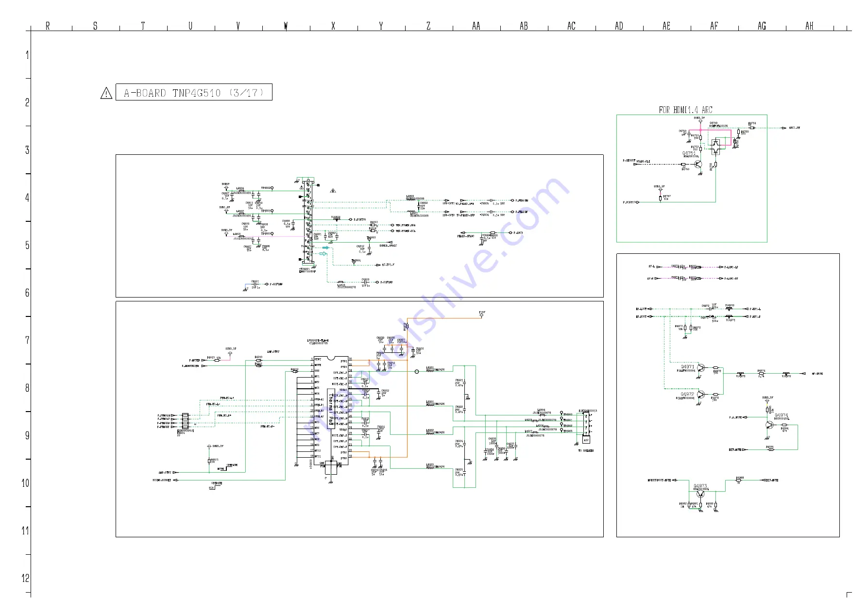Click the Q4751 transistor symbol
The image size is (868, 613).
tap(698, 165)
